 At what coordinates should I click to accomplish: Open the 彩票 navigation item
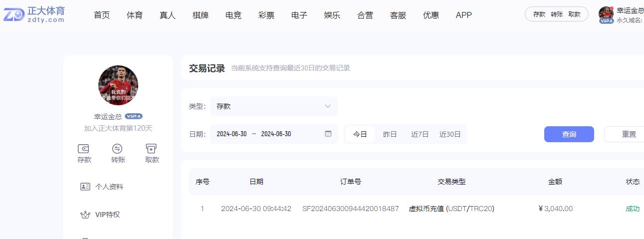coord(266,15)
